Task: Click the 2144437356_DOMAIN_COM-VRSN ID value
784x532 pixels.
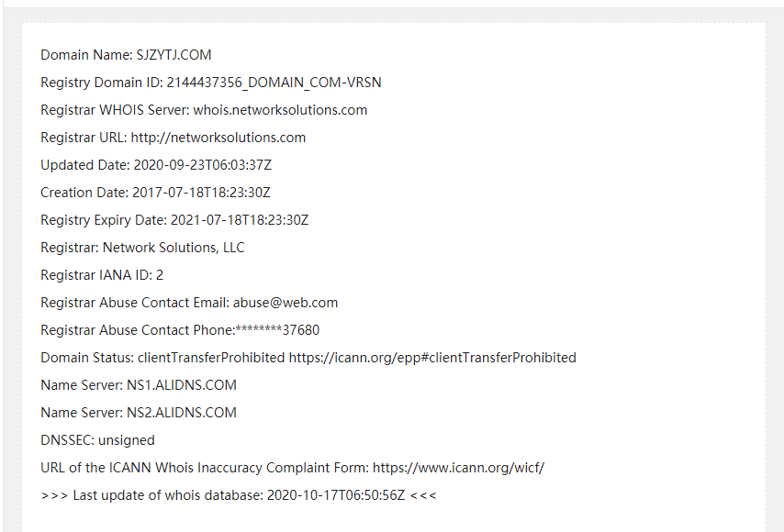Action: [x=274, y=83]
